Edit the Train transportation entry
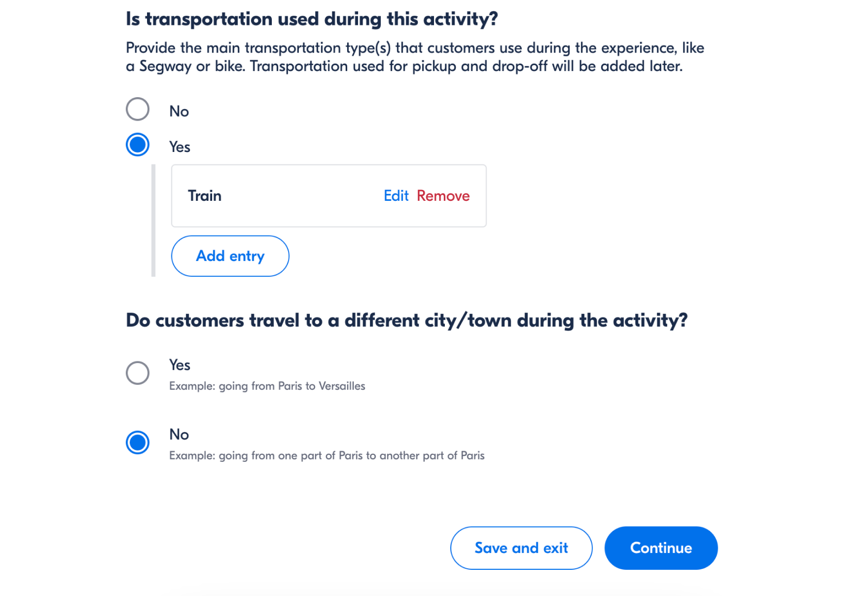 pos(395,196)
